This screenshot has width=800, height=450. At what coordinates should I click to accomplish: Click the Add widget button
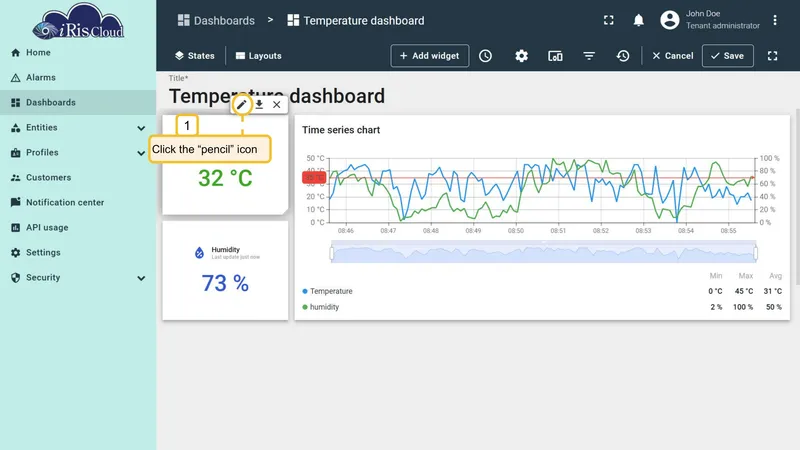click(x=430, y=56)
